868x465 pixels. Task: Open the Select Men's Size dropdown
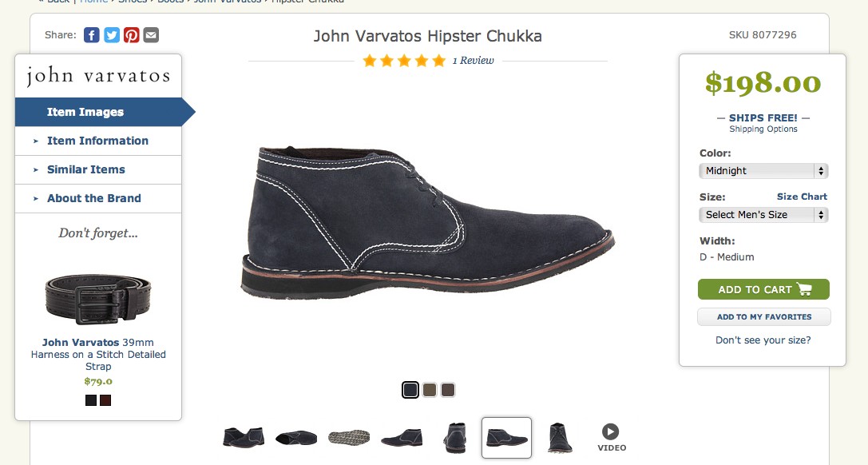(763, 215)
